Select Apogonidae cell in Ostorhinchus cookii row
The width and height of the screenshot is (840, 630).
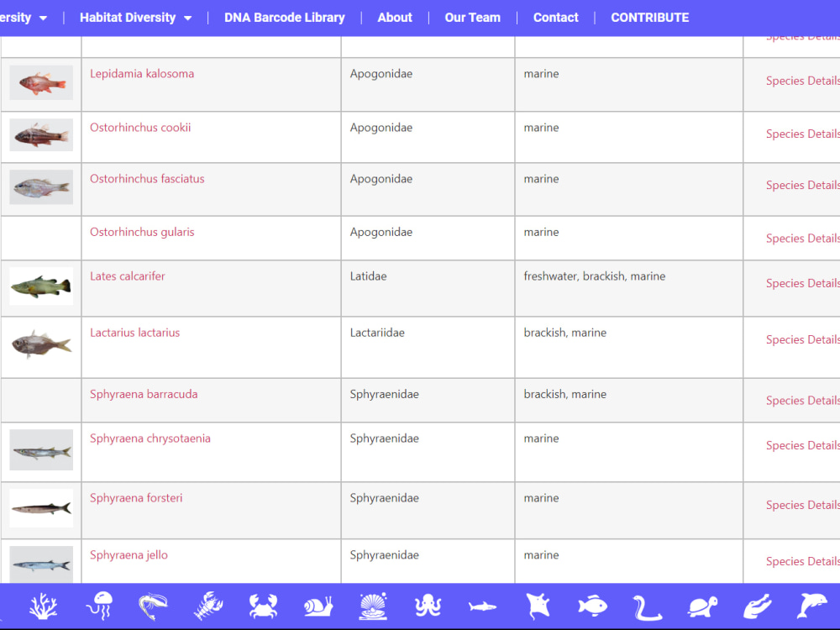428,137
